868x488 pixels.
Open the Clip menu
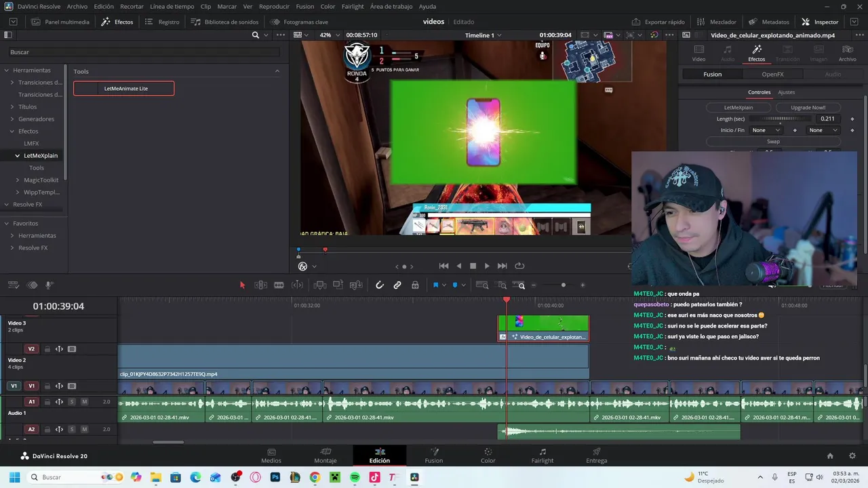(205, 6)
